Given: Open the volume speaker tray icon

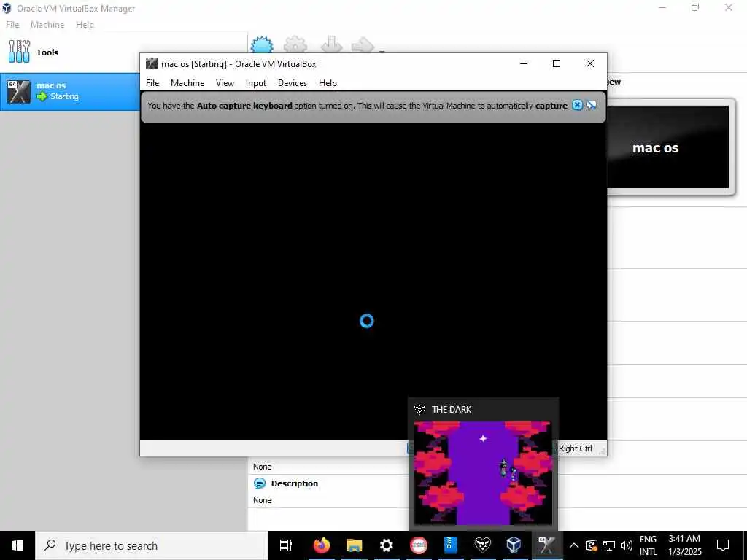Looking at the screenshot, I should (x=627, y=545).
